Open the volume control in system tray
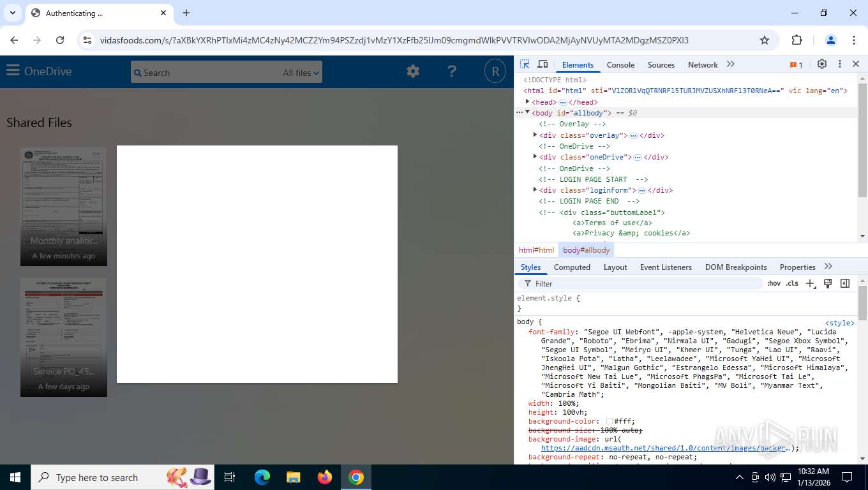The image size is (868, 490). pyautogui.click(x=770, y=477)
